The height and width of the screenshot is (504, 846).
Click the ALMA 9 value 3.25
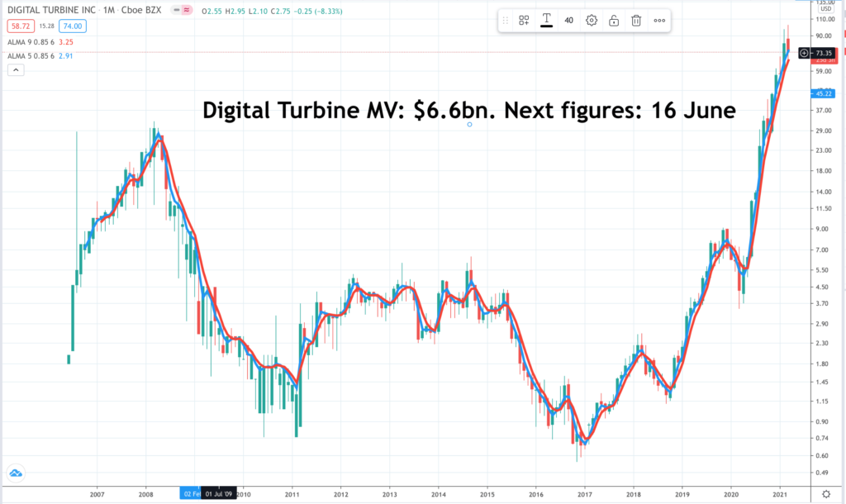66,42
